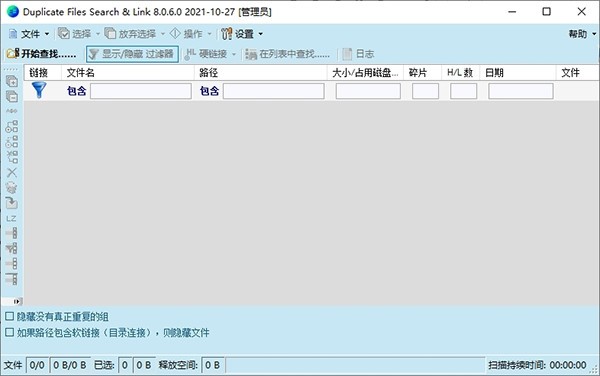Click the ABC rename sidebar icon
600x376 pixels.
point(12,111)
